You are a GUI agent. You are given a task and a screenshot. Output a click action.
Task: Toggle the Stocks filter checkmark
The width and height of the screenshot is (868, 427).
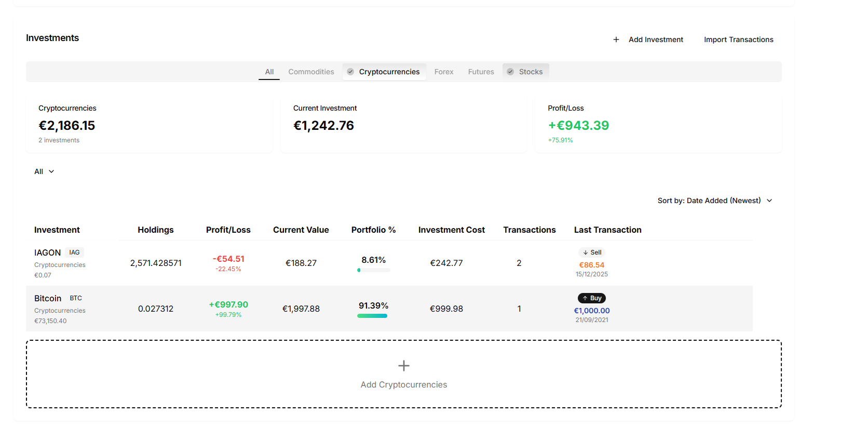pyautogui.click(x=510, y=72)
